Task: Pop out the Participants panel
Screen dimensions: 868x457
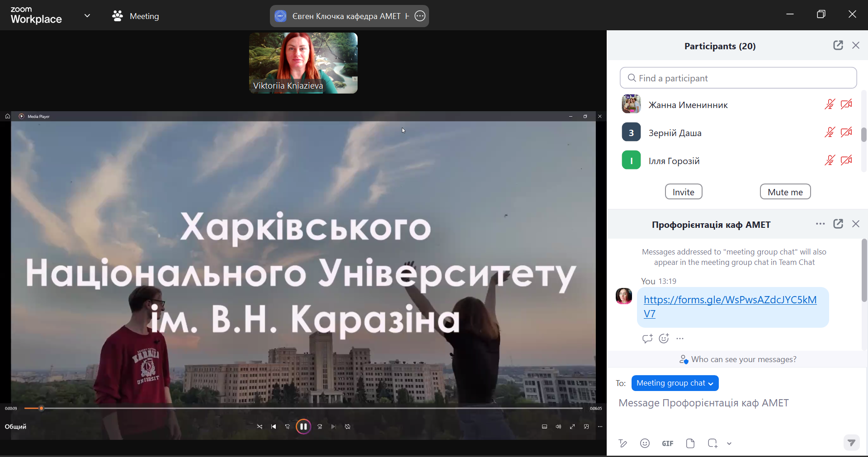Action: coord(838,46)
